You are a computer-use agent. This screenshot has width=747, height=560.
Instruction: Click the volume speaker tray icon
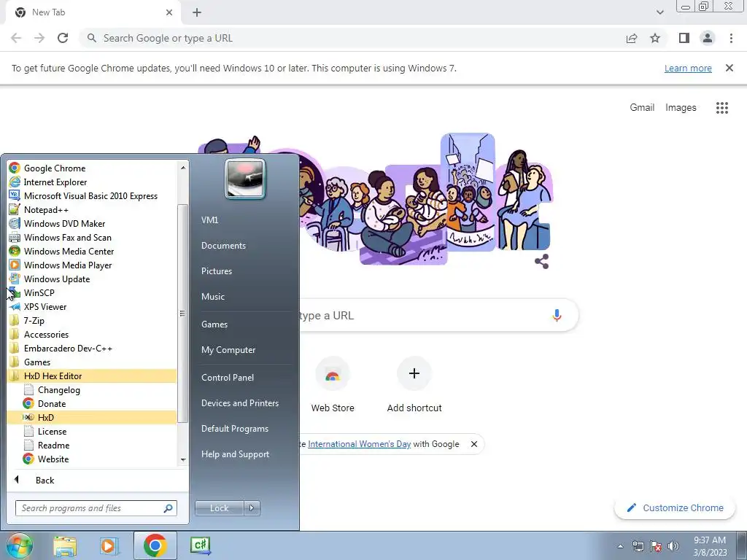coord(673,545)
